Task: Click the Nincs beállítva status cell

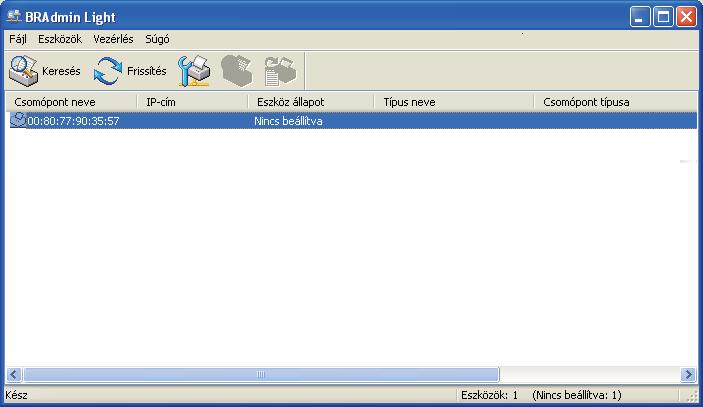Action: click(x=288, y=121)
